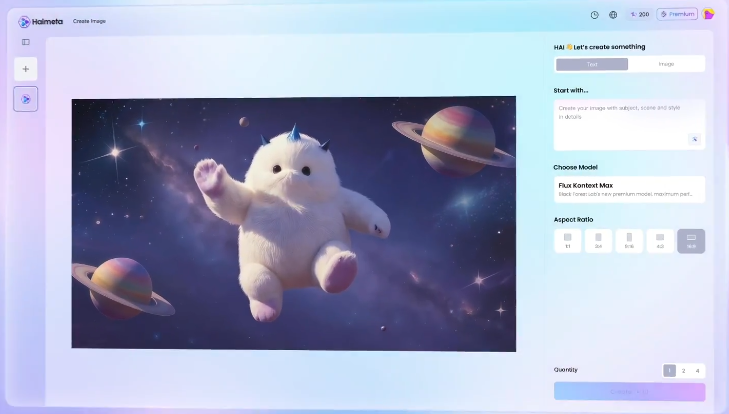
Task: Open the generated fluffy monster space image
Action: click(294, 224)
